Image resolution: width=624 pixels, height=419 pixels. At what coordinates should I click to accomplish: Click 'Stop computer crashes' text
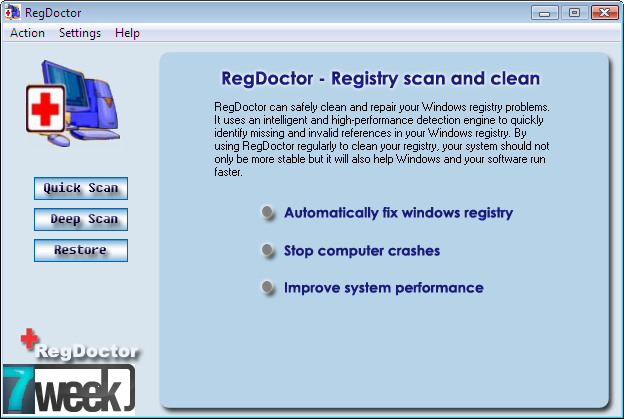tap(362, 251)
